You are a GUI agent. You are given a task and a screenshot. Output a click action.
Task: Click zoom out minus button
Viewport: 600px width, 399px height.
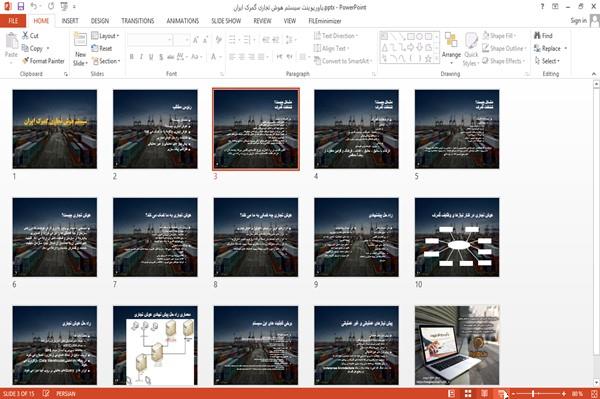click(513, 393)
